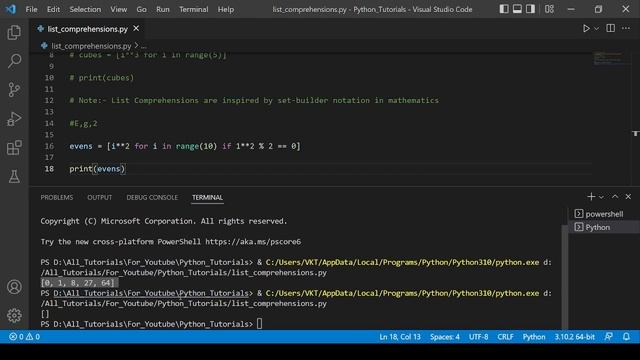Image resolution: width=640 pixels, height=360 pixels.
Task: Open the Go menu
Action: coord(141,9)
